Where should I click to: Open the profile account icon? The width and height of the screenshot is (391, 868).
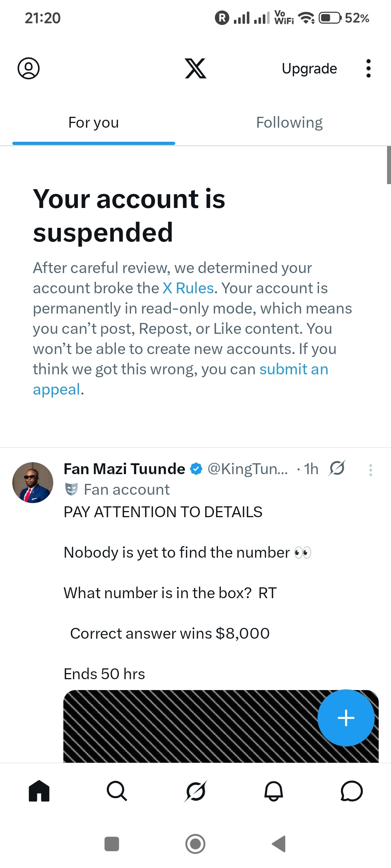[x=29, y=68]
